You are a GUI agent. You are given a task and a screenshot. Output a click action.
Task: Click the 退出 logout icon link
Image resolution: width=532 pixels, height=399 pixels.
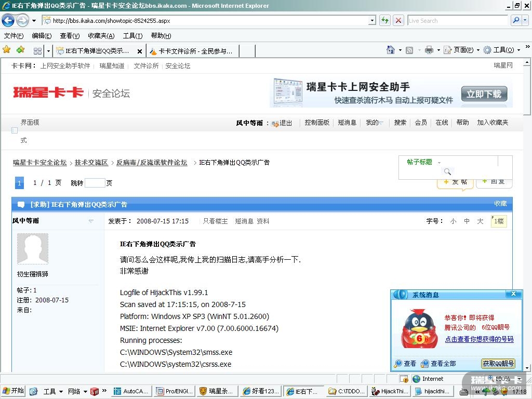[282, 123]
